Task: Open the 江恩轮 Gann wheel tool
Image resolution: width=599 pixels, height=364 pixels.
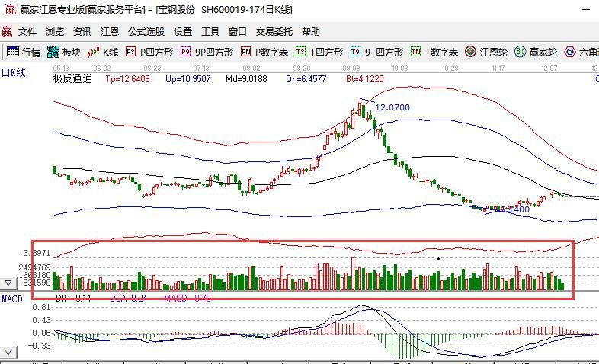Action: click(x=488, y=53)
